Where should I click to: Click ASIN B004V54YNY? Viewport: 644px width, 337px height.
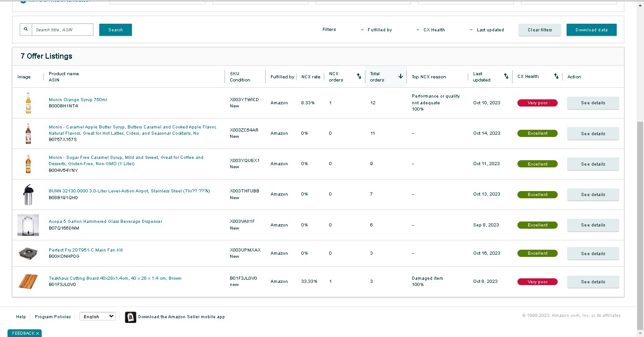click(63, 170)
